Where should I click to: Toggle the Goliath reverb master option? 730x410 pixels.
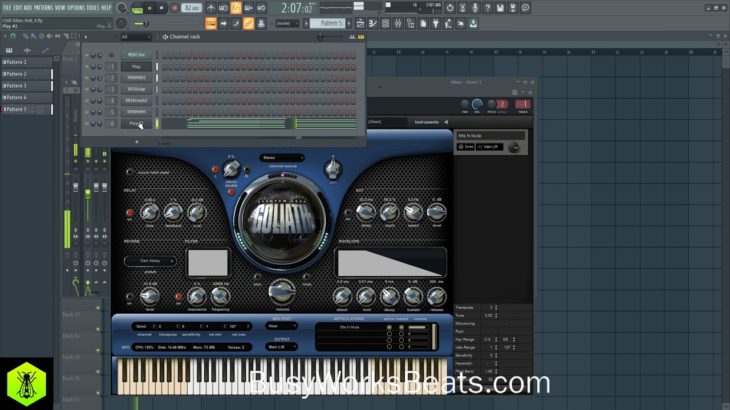point(129,172)
